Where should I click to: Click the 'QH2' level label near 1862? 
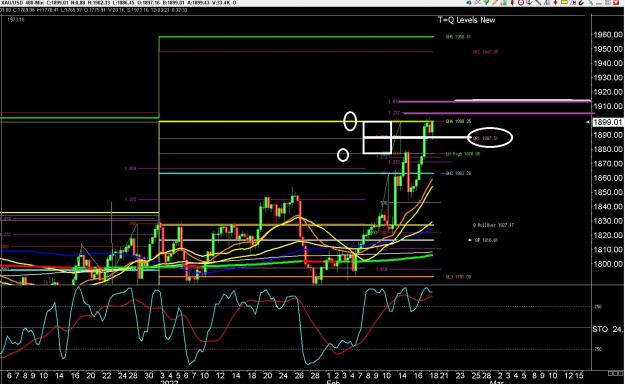458,174
